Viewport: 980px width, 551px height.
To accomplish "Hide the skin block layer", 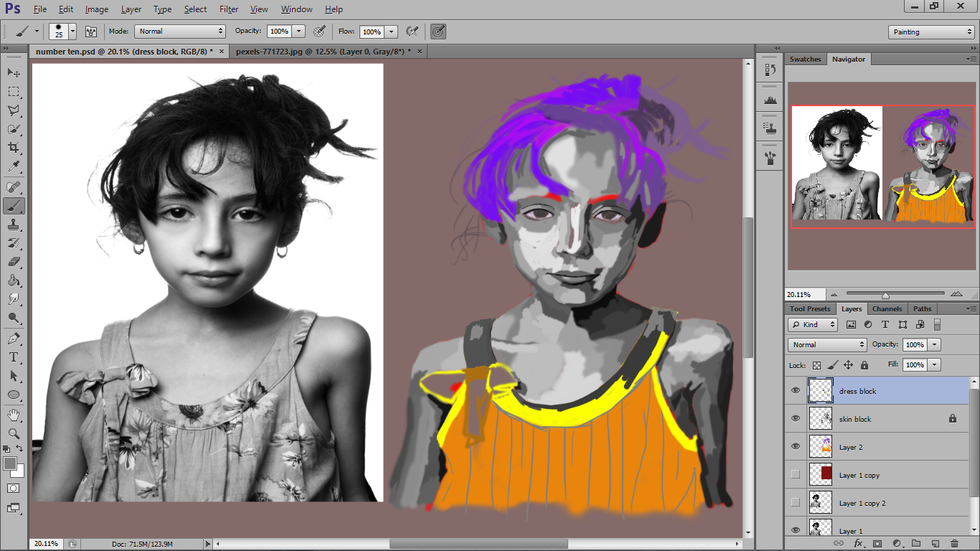I will pos(795,419).
